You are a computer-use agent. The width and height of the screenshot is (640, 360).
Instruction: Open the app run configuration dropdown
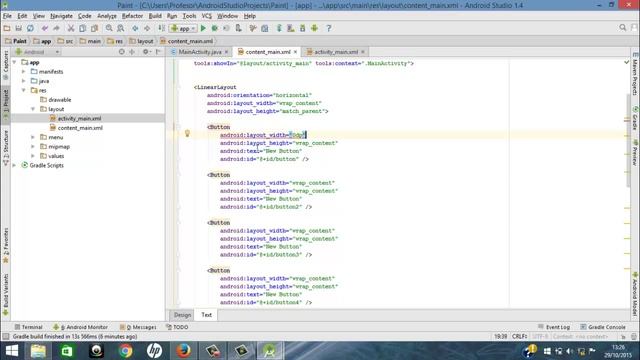[x=183, y=29]
